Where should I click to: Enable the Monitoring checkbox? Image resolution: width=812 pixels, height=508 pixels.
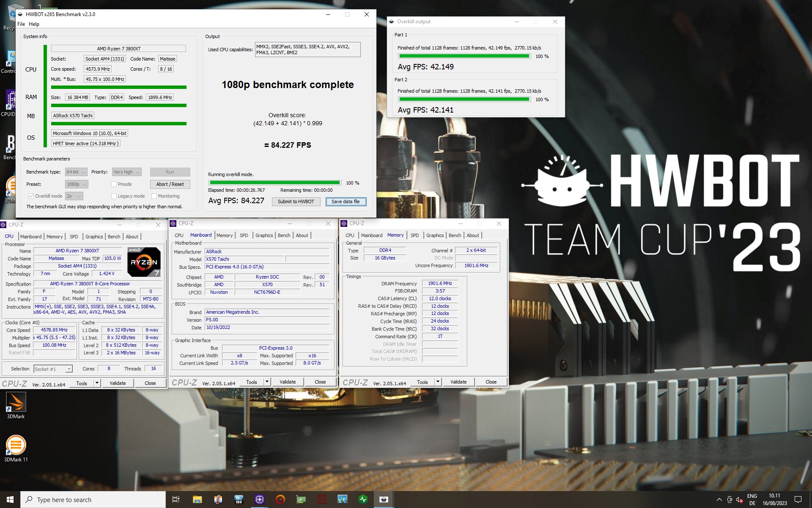pos(154,196)
